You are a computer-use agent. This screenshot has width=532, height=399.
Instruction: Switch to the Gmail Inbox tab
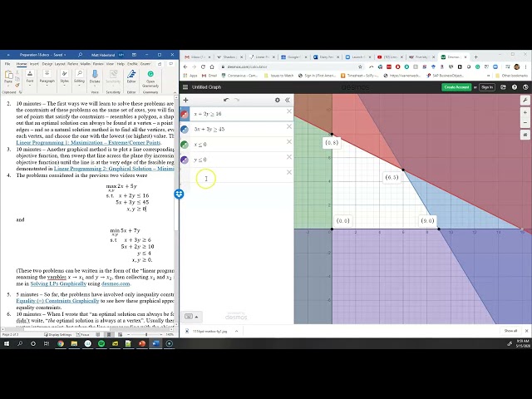click(x=198, y=57)
